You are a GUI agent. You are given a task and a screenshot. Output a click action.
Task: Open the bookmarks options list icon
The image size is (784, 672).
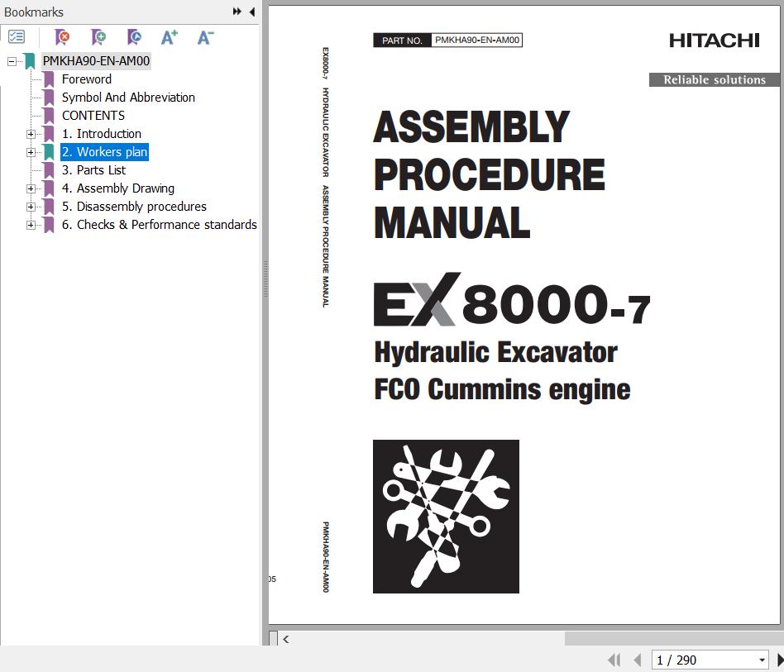17,36
